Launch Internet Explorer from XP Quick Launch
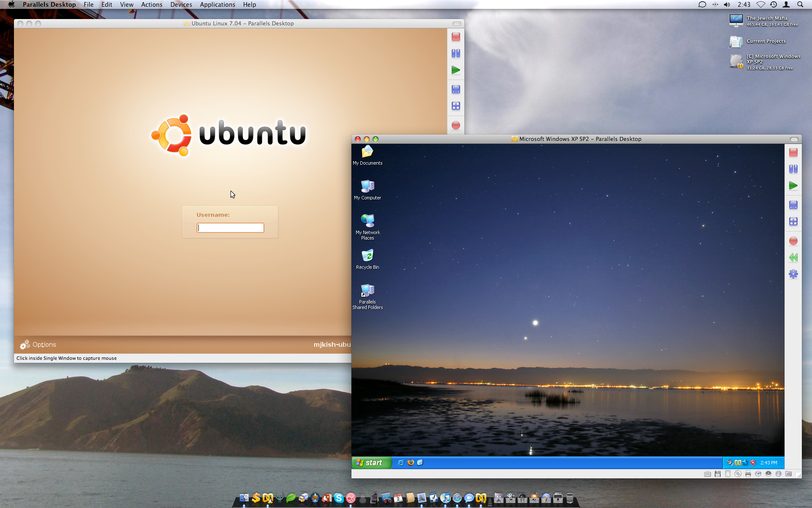The image size is (812, 508). tap(401, 463)
